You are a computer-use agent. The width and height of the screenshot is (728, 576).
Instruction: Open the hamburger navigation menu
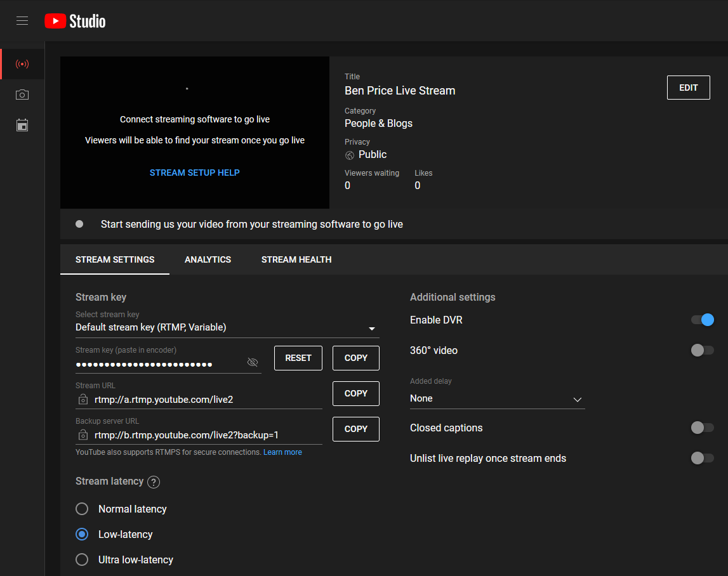click(x=22, y=20)
